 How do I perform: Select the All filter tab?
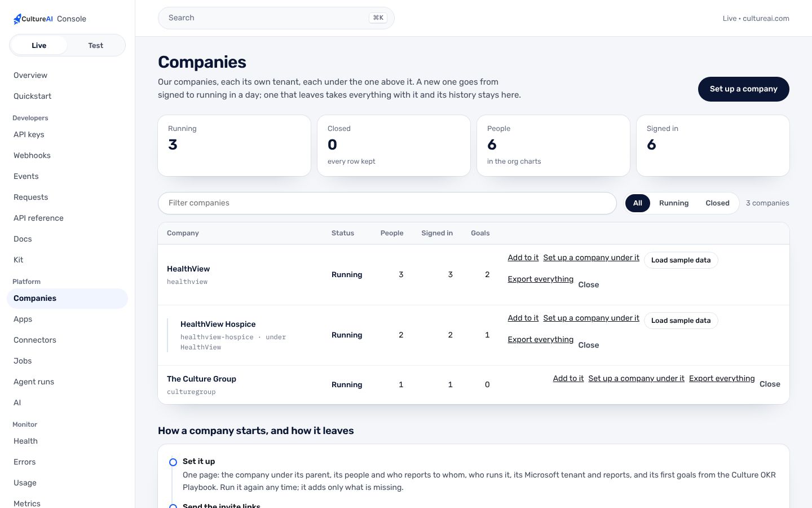click(638, 203)
